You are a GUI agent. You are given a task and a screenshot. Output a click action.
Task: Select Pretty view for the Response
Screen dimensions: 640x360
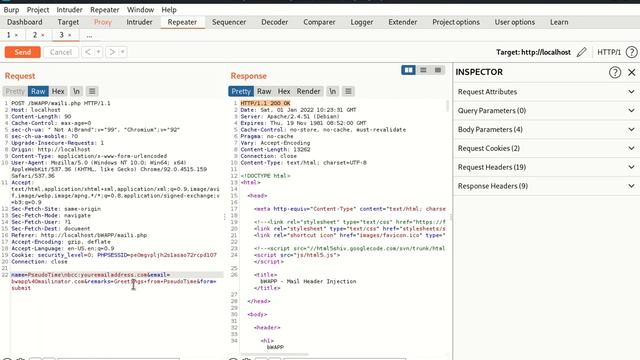point(241,91)
